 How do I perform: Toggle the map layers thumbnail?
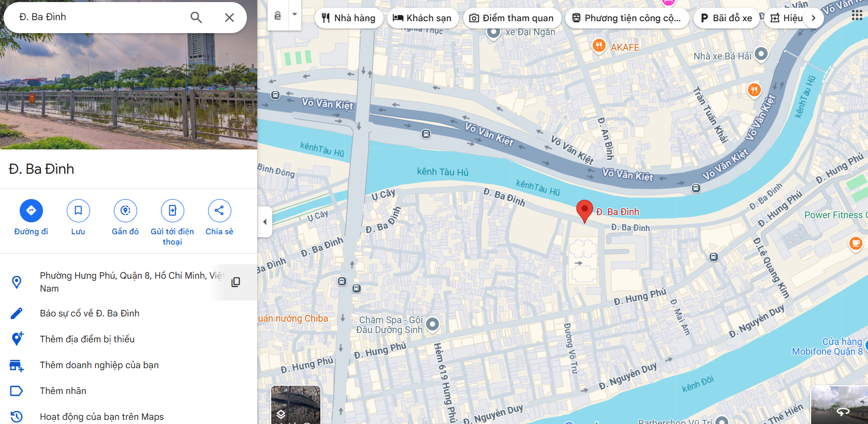point(296,405)
